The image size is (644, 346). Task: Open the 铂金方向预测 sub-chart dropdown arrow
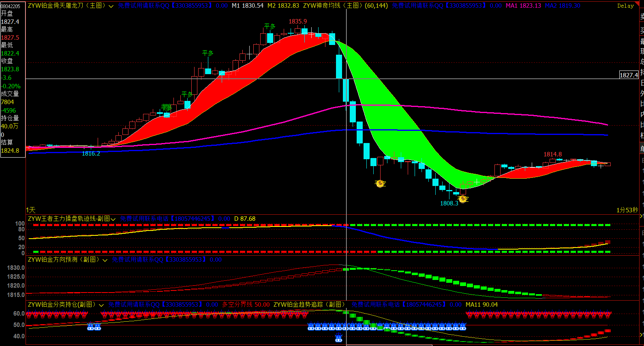pos(105,260)
